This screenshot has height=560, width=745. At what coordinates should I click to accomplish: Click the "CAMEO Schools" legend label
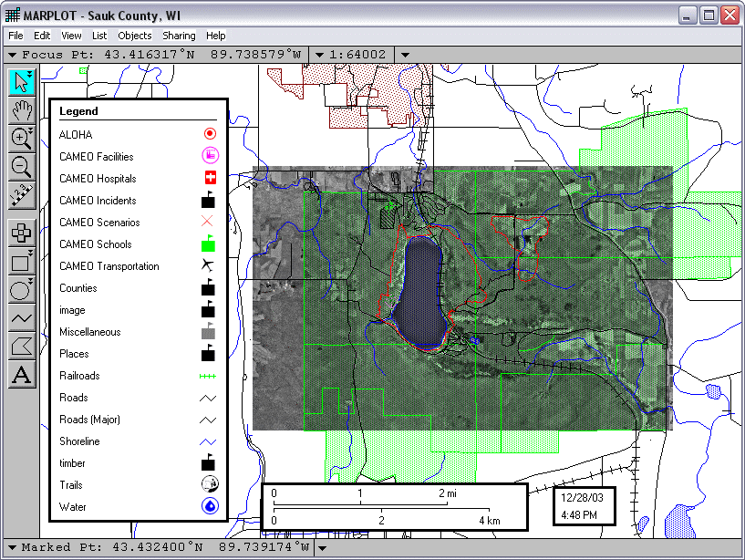(x=96, y=244)
